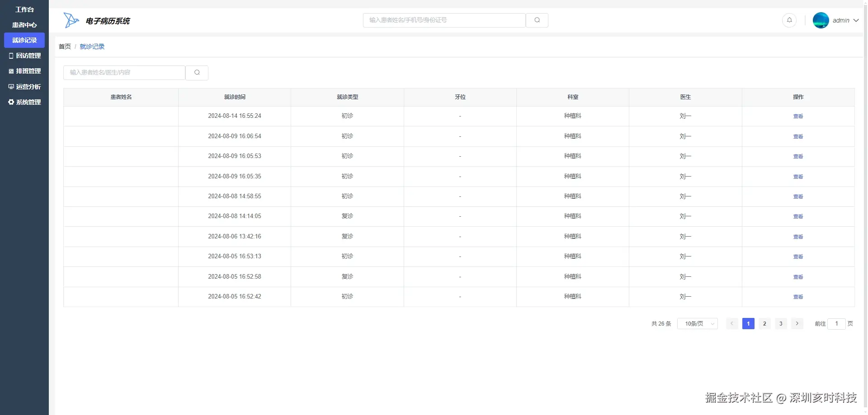Click the 就诊记录 breadcrumb link

92,47
